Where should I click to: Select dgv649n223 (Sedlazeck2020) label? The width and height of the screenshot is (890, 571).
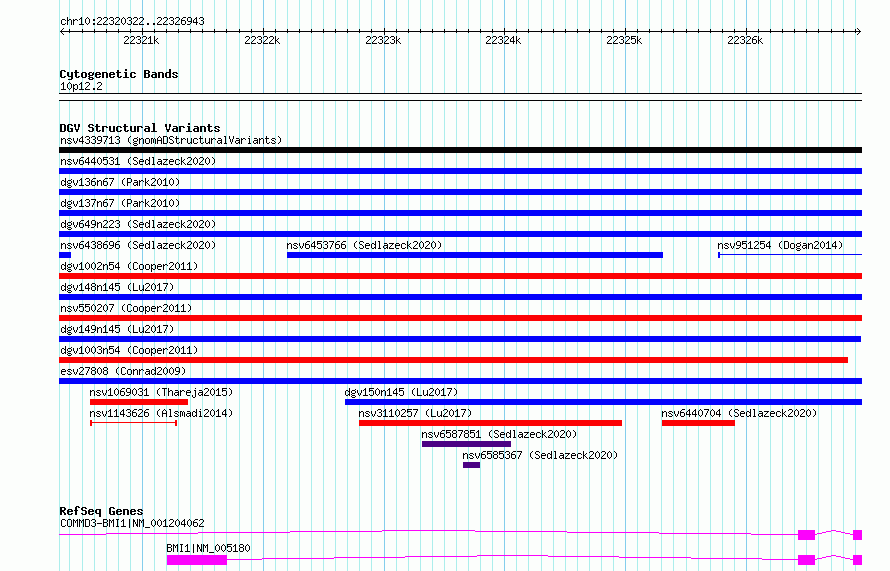point(138,224)
